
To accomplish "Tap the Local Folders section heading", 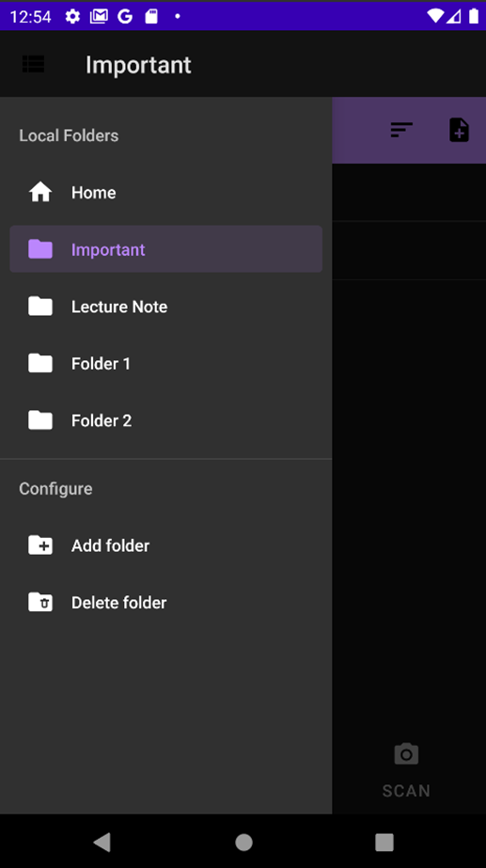I will [x=69, y=135].
